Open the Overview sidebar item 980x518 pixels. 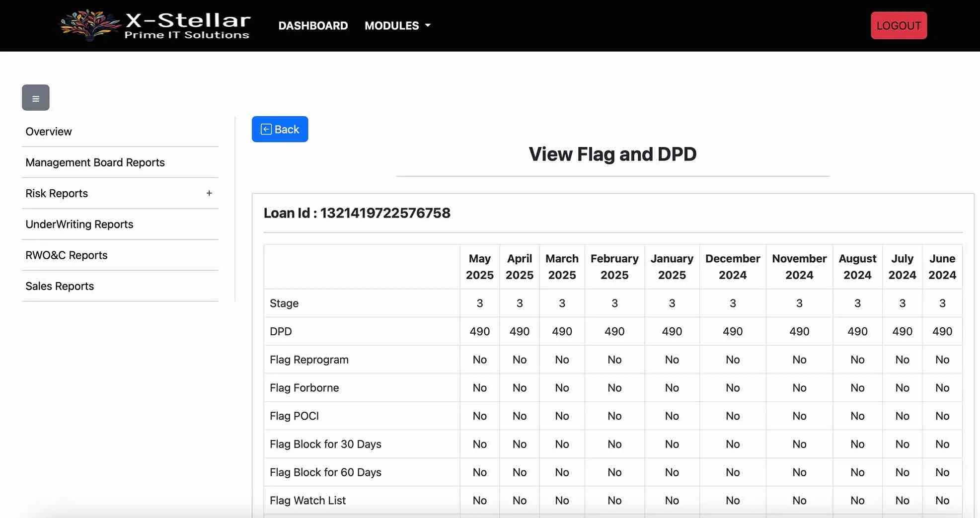pyautogui.click(x=49, y=132)
